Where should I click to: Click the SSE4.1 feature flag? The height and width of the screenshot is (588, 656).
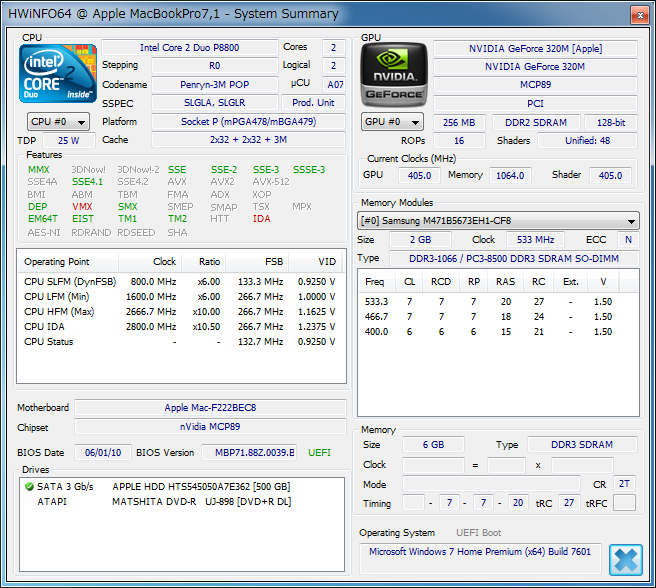pos(87,182)
